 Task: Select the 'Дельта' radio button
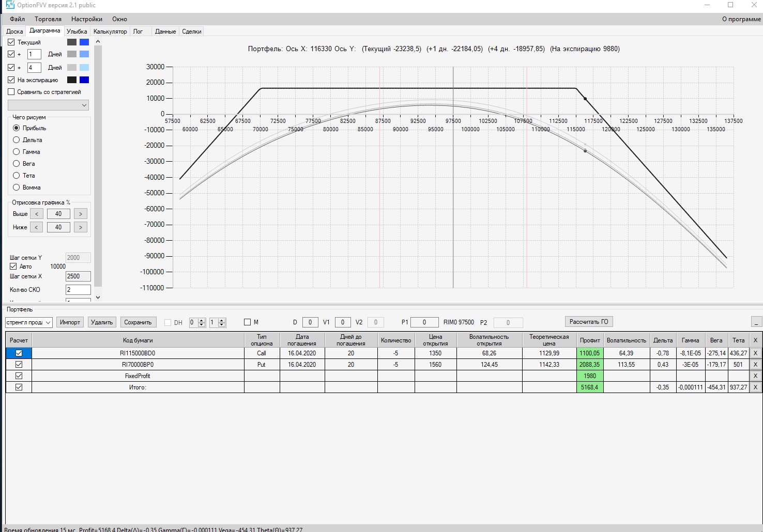pyautogui.click(x=17, y=140)
